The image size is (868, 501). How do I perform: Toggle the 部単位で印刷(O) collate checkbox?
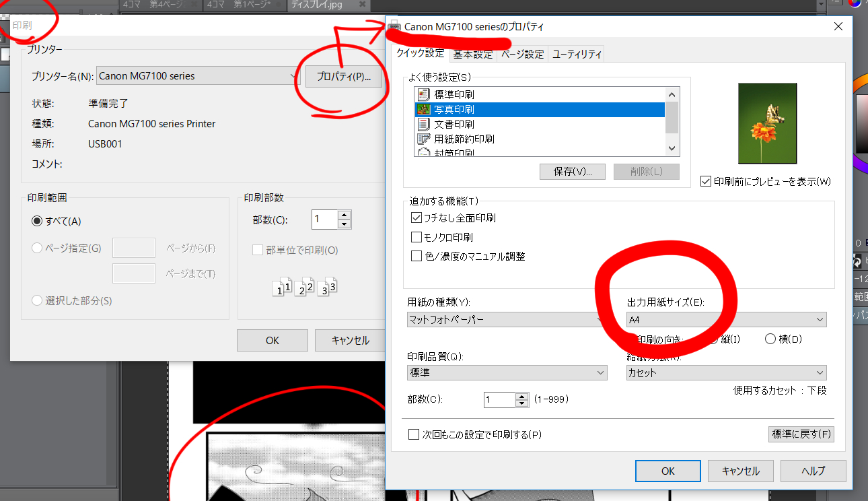click(x=258, y=250)
